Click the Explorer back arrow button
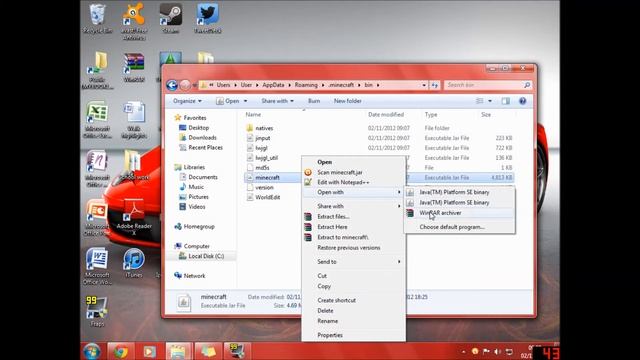Viewport: 640px width, 360px height. [172, 85]
